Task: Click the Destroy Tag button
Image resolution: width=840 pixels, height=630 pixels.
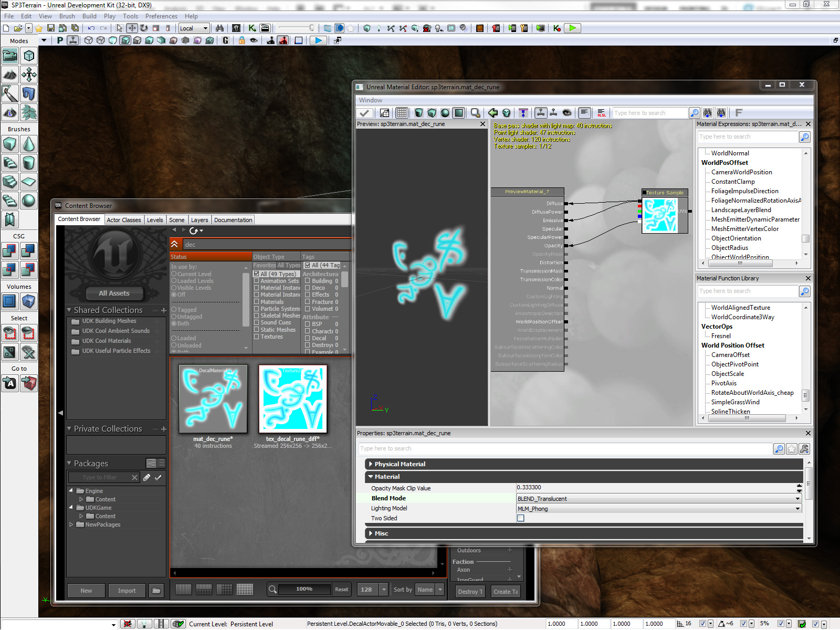Action: (470, 592)
